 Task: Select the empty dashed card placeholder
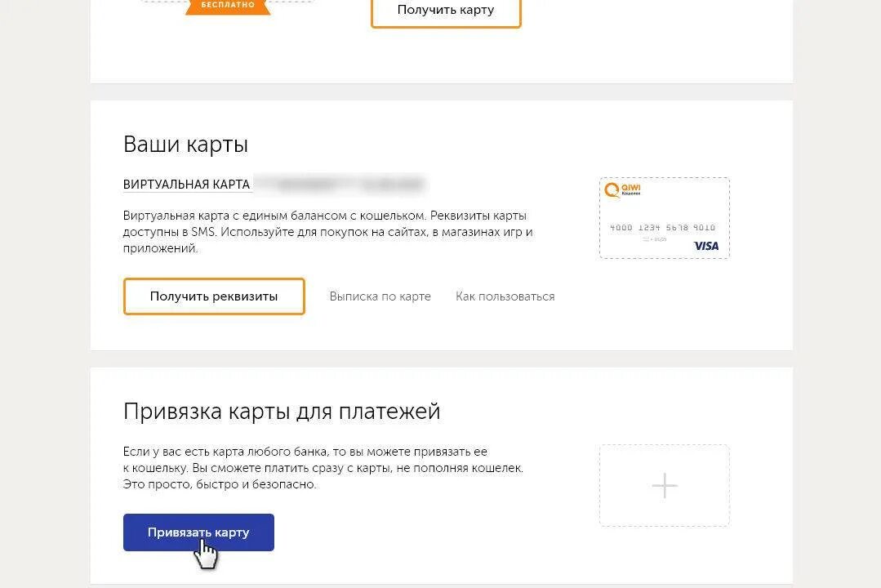(665, 486)
